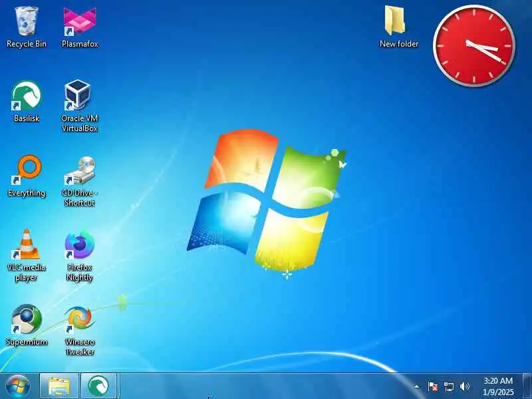Open the network status tray icon

(x=449, y=386)
